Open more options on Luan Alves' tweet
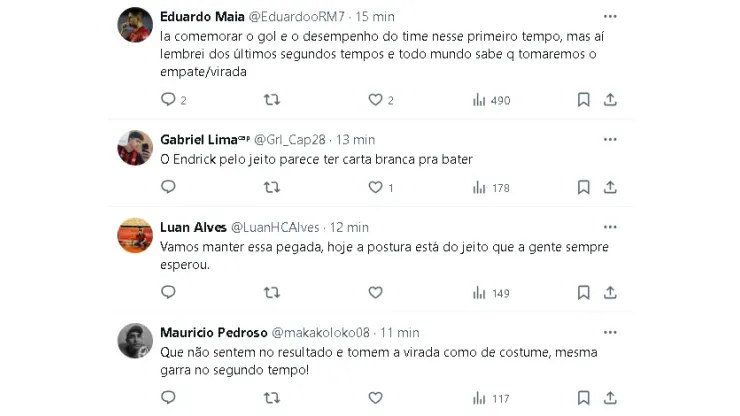Viewport: 740px width, 416px height. 610,227
